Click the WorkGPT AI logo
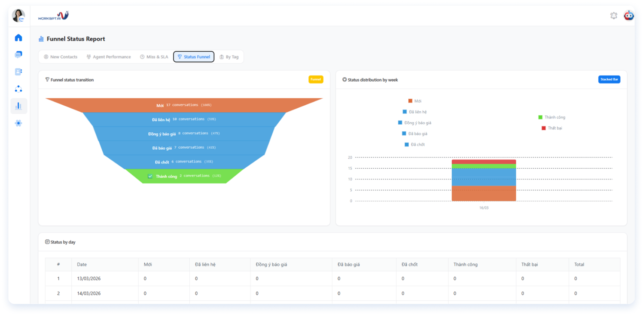 53,15
